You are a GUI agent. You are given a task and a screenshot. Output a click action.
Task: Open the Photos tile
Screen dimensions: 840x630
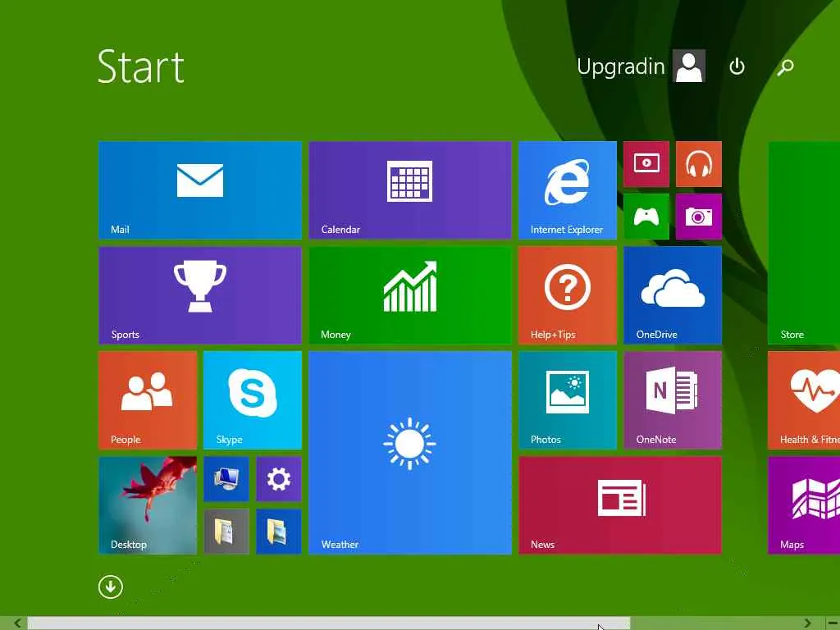coord(568,400)
